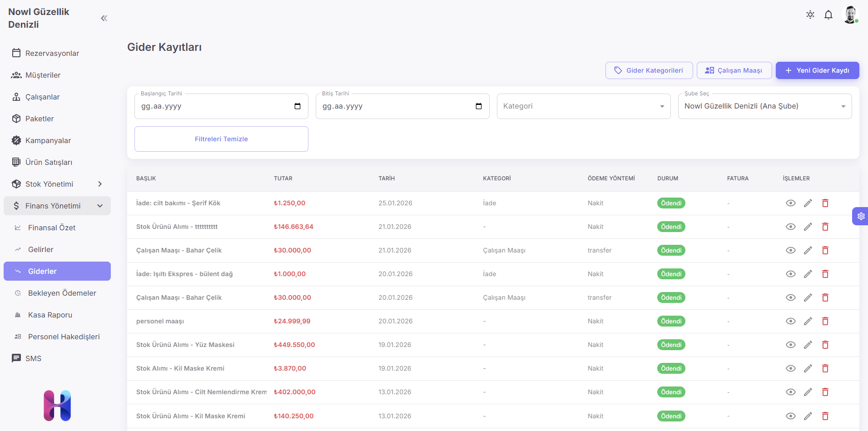This screenshot has height=431, width=868.
Task: View the Stok Ürünü Alımı - Yüz Maskesi record
Action: coord(790,345)
